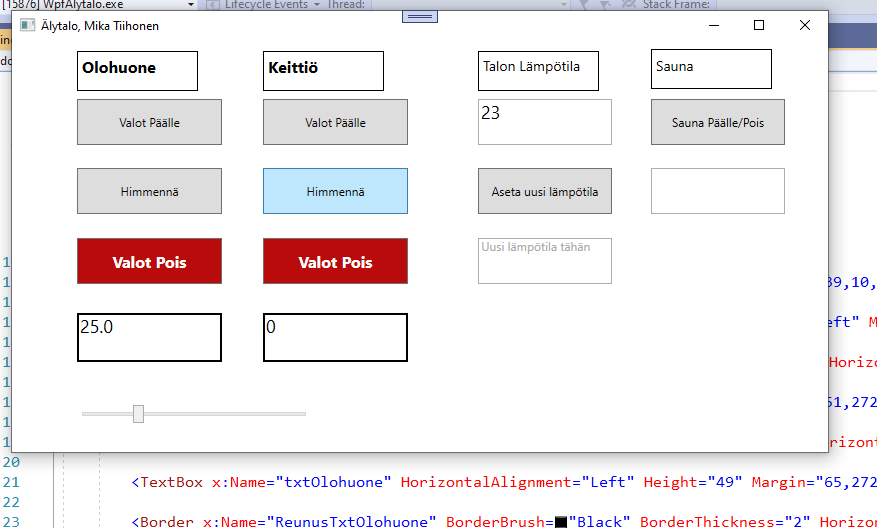Click the dimmer slider thumb
877x528 pixels.
(x=138, y=413)
